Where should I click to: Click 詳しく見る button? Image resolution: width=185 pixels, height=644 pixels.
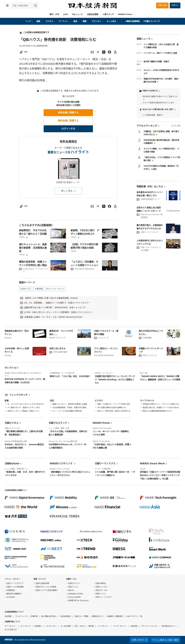point(68,191)
